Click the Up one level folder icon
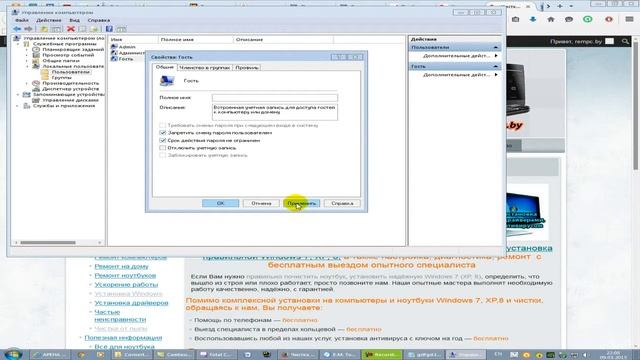 point(44,29)
